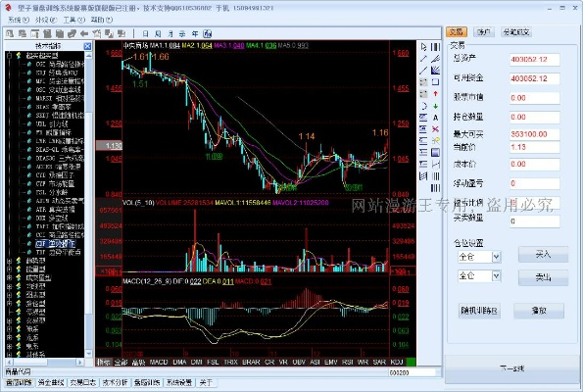This screenshot has width=583, height=392.
Task: Open the 系统设置 bottom tab
Action: pyautogui.click(x=179, y=382)
